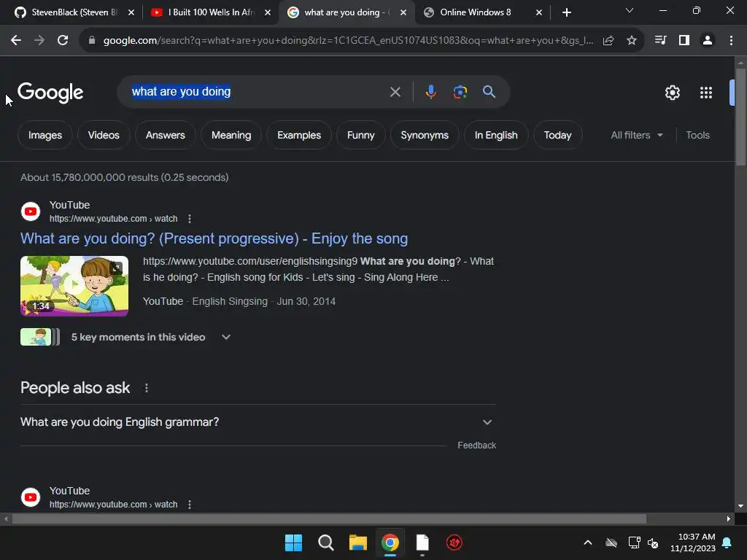Select the In English filter chip

click(x=496, y=135)
